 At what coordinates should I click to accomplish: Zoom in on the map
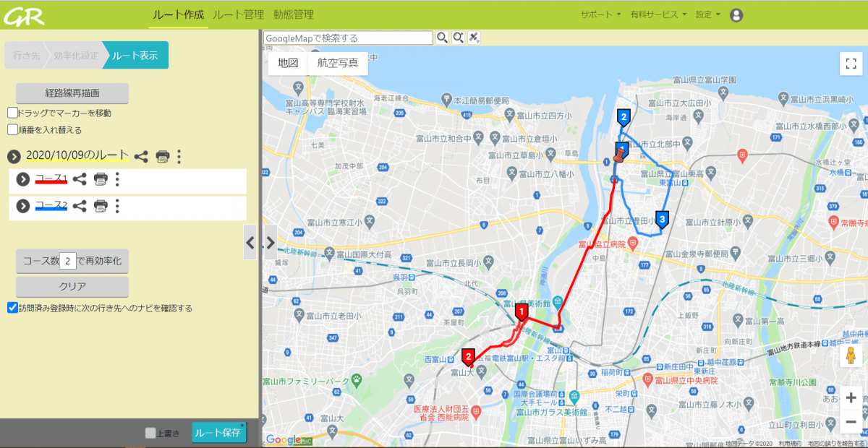[x=851, y=397]
